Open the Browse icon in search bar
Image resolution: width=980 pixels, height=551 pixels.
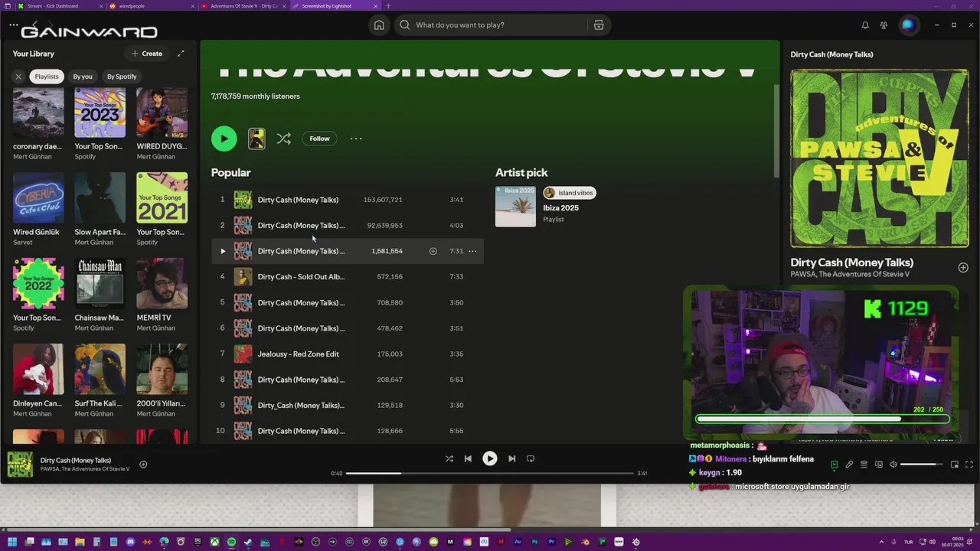pos(599,25)
